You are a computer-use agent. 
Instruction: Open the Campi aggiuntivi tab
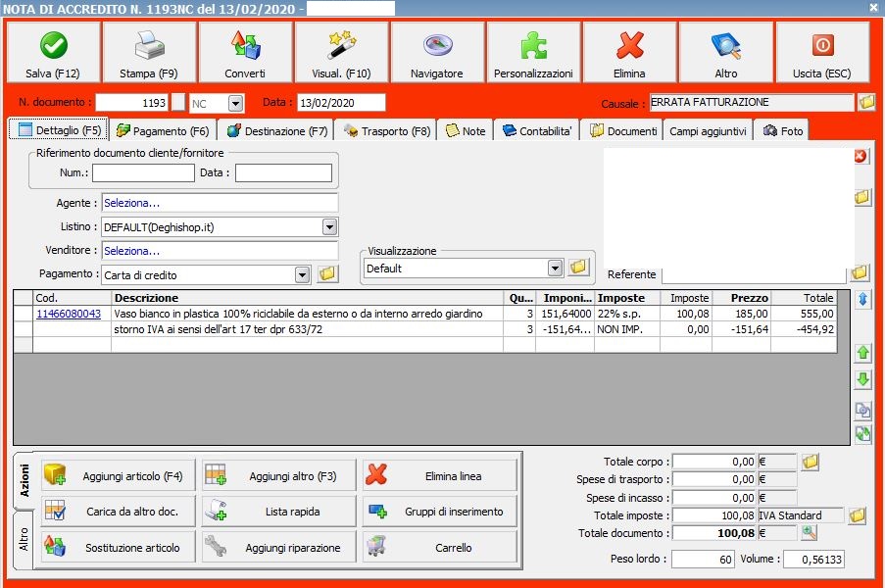coord(708,131)
